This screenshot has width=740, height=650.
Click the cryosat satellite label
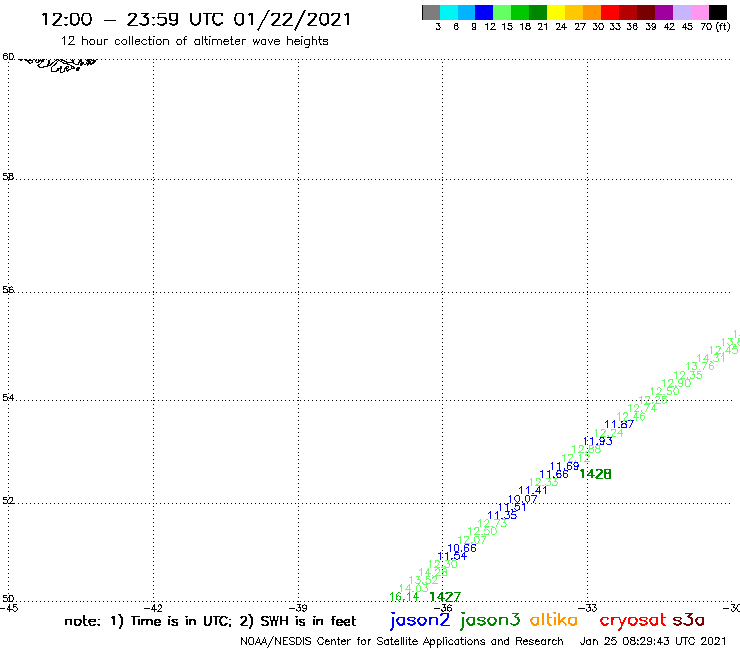point(632,621)
